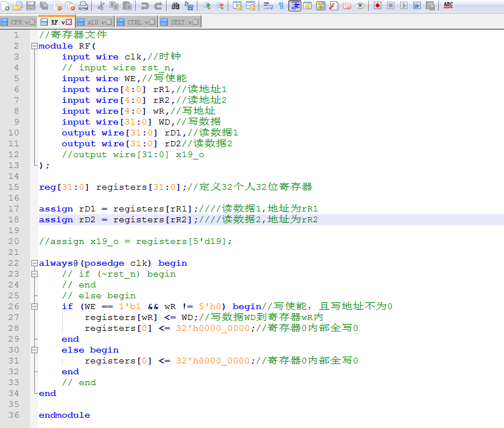This screenshot has width=504, height=428.
Task: Close the CPU.v tab
Action: click(32, 22)
